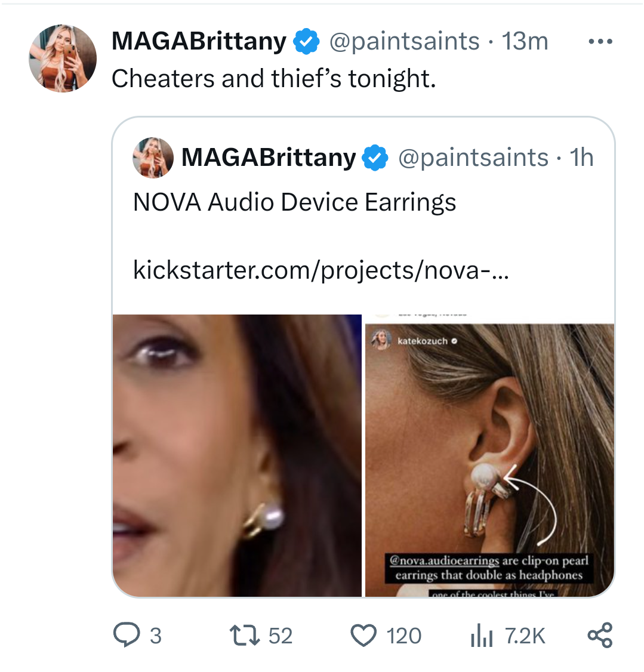This screenshot has height=672, width=644.
Task: Open the quoted tweet's @paintsaints handle
Action: pos(473,158)
